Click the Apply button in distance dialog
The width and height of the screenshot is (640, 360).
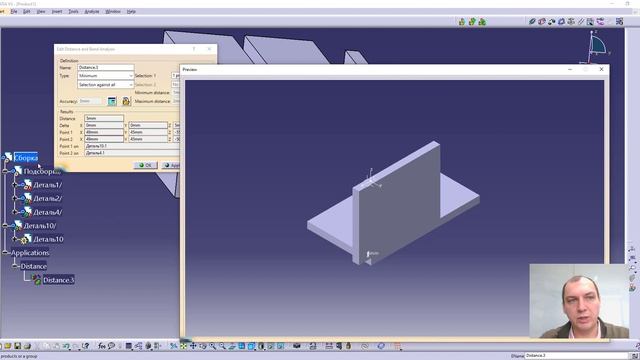click(x=171, y=165)
